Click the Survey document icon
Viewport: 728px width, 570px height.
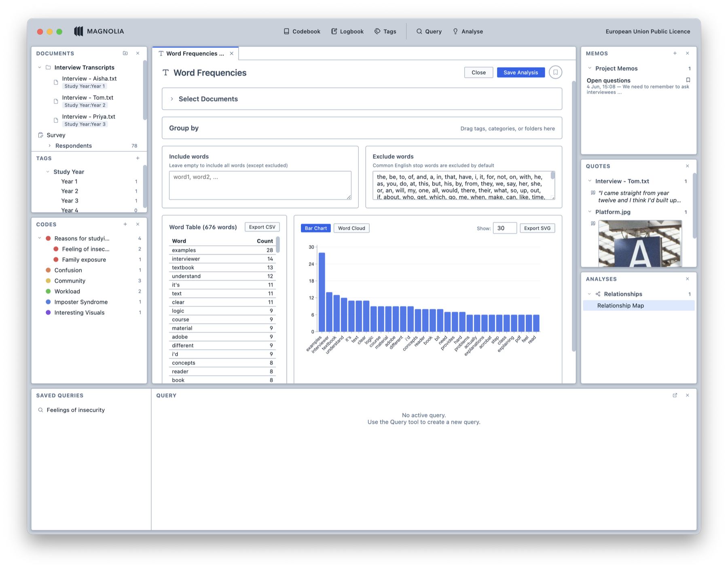[40, 135]
